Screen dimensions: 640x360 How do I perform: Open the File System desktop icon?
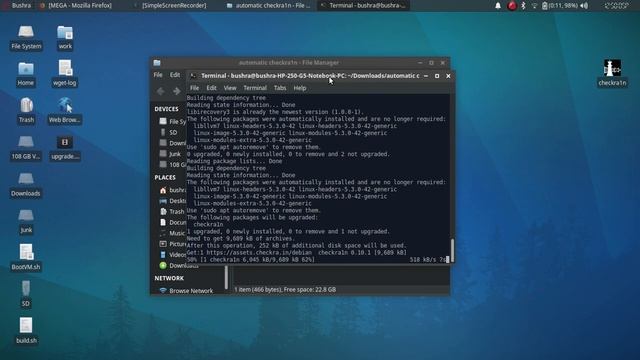click(26, 37)
